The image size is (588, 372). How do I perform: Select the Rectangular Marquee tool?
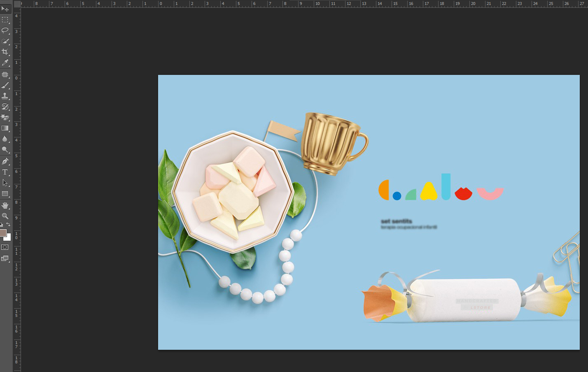(x=5, y=20)
